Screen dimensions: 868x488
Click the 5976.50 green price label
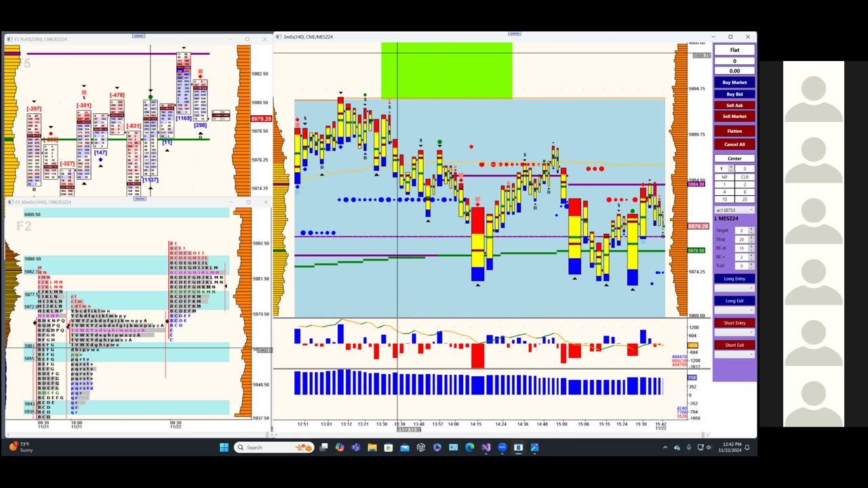pyautogui.click(x=696, y=251)
